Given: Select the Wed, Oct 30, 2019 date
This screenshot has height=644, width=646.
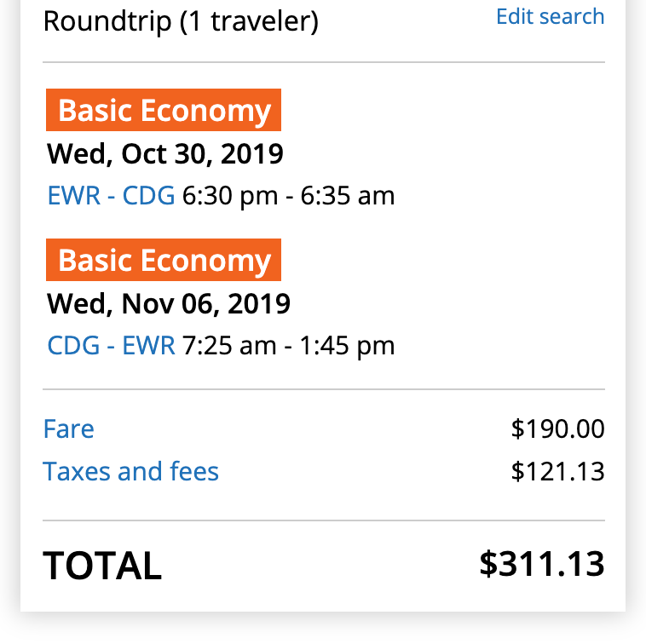Looking at the screenshot, I should (x=164, y=154).
